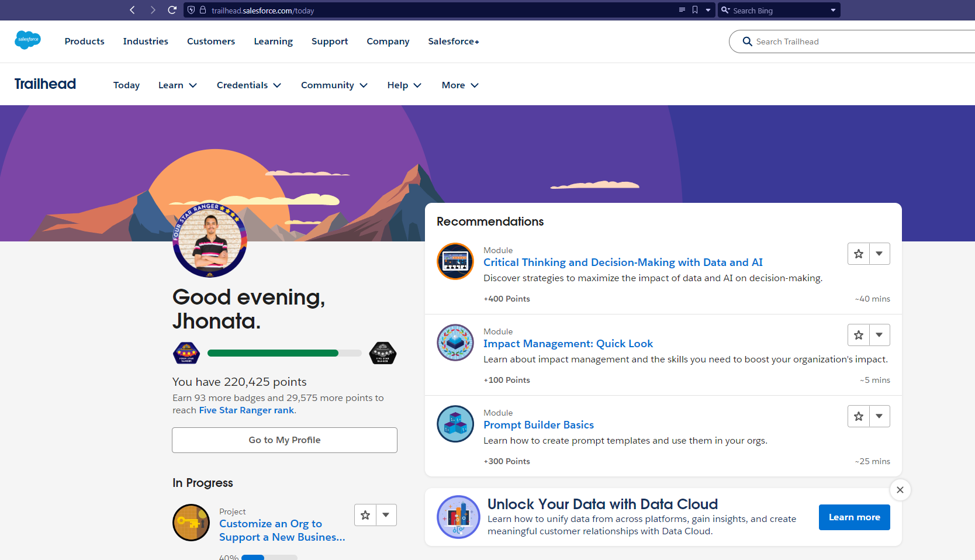Favorite the Impact Management module
Viewport: 975px width, 560px height.
858,335
